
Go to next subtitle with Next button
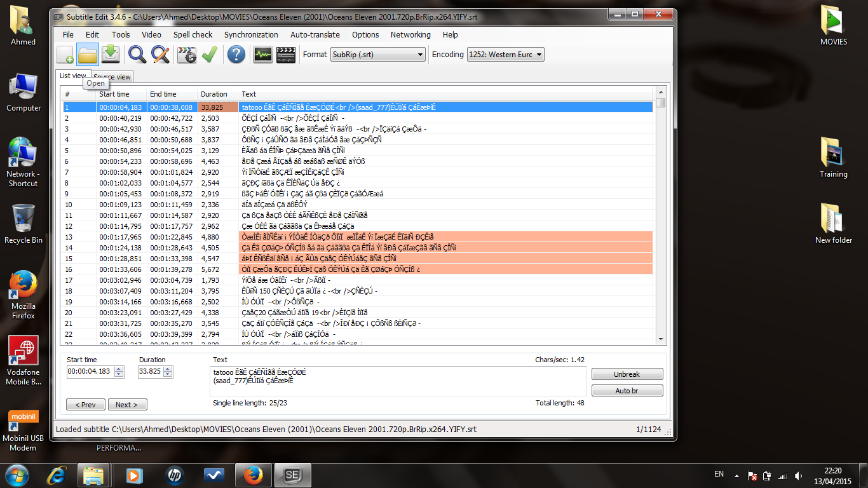(127, 405)
